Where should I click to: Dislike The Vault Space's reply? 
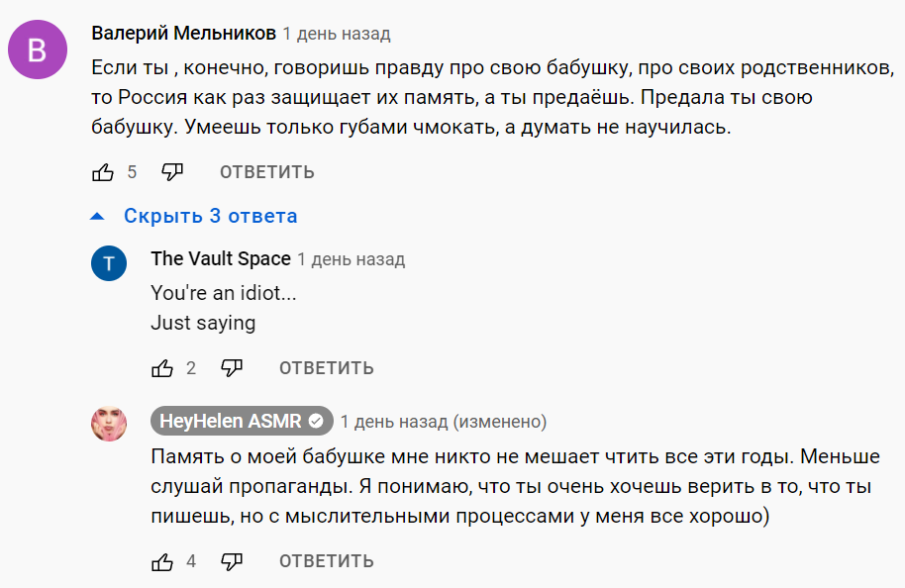click(232, 368)
